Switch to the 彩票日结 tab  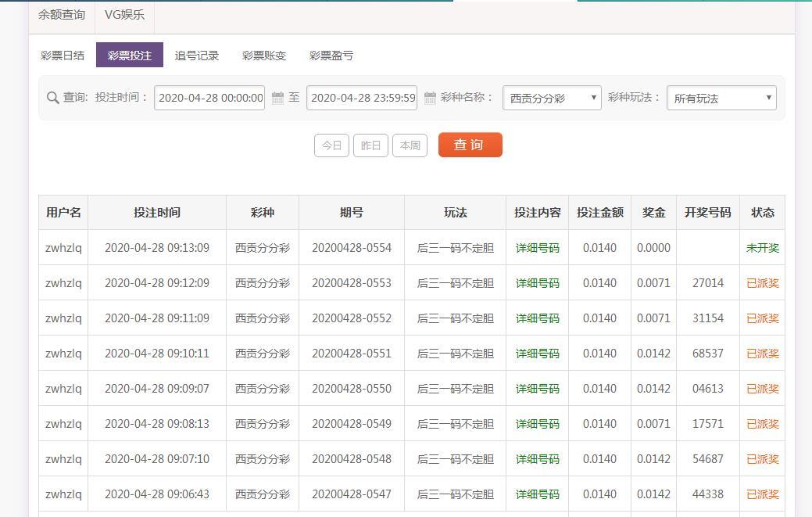[x=63, y=56]
